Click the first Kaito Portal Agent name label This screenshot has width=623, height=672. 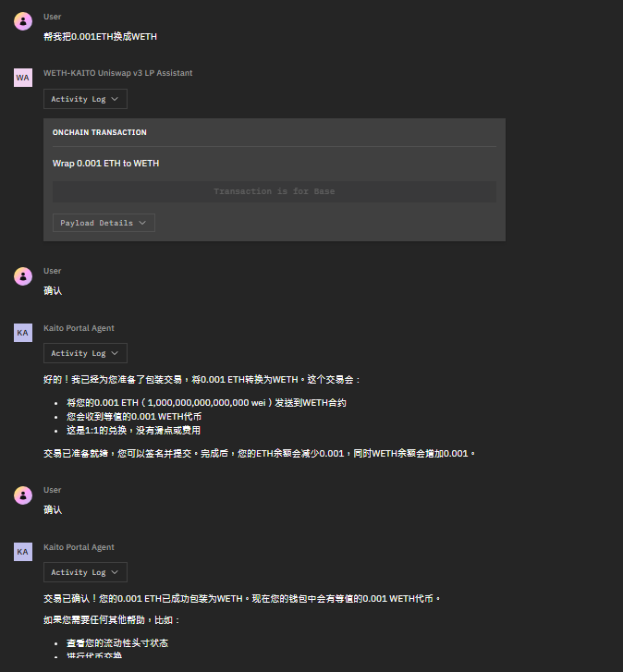coord(79,328)
